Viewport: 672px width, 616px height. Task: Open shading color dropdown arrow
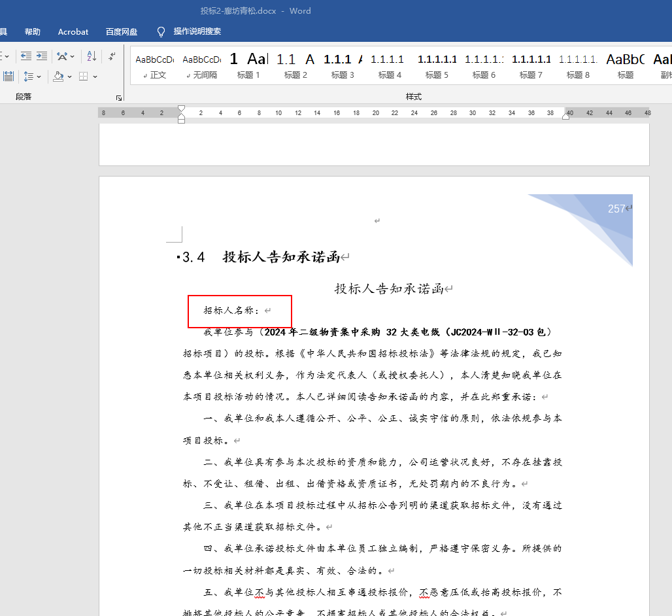[x=69, y=77]
